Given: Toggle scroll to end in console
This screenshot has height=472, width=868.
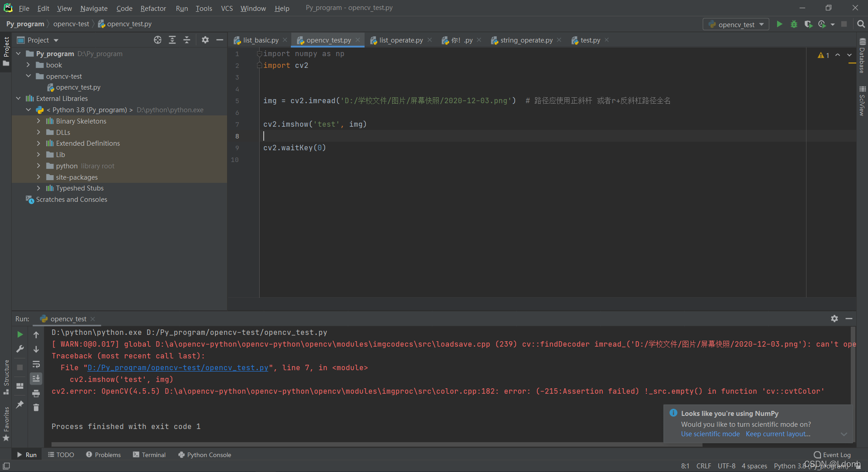Looking at the screenshot, I should point(36,378).
